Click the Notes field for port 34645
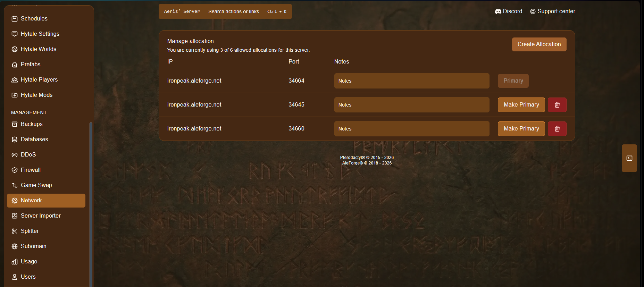This screenshot has height=287, width=644. point(412,105)
